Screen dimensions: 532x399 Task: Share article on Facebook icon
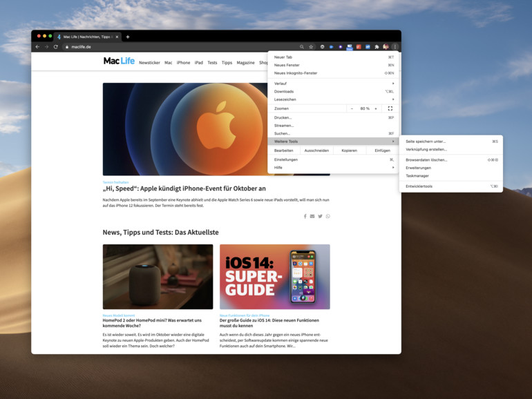[305, 216]
